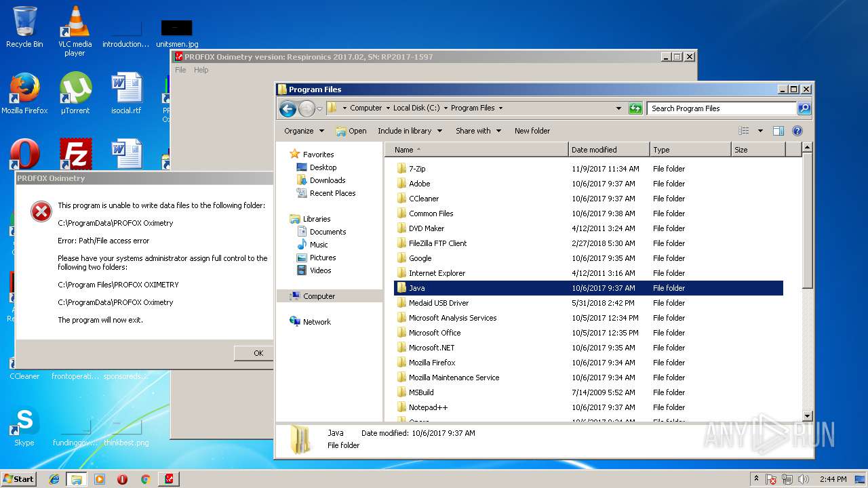This screenshot has height=488, width=868.
Task: Open Opera taskbar icon
Action: tap(122, 479)
